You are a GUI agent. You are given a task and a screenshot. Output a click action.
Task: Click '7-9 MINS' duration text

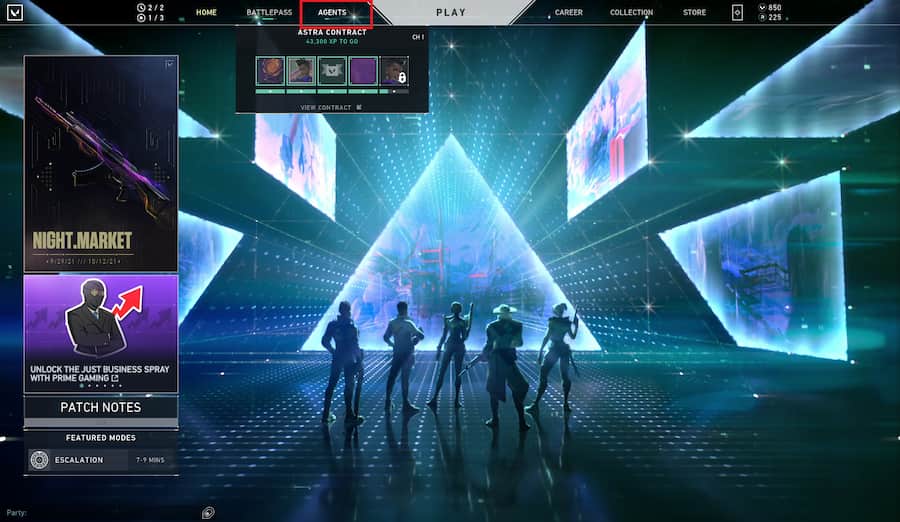150,460
